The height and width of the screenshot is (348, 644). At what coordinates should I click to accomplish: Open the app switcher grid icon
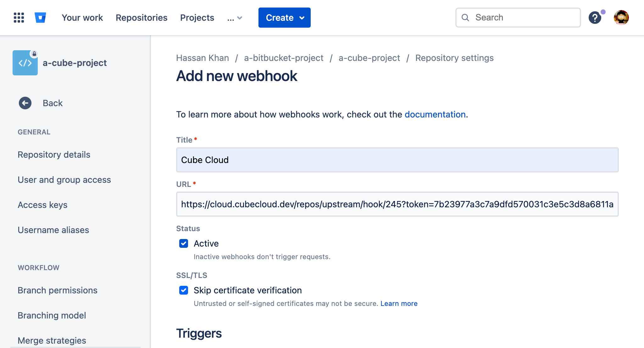[19, 18]
